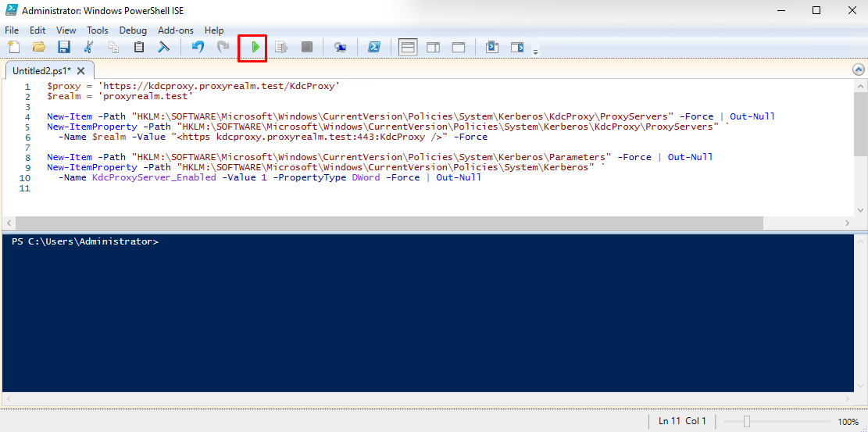Image resolution: width=868 pixels, height=432 pixels.
Task: Copy selection with Copy icon
Action: pos(113,47)
